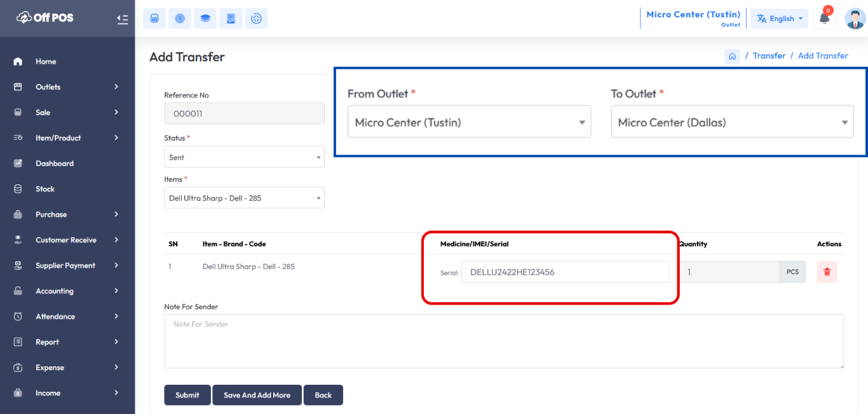Open the Status dropdown showing Sent
This screenshot has width=868, height=414.
[244, 157]
